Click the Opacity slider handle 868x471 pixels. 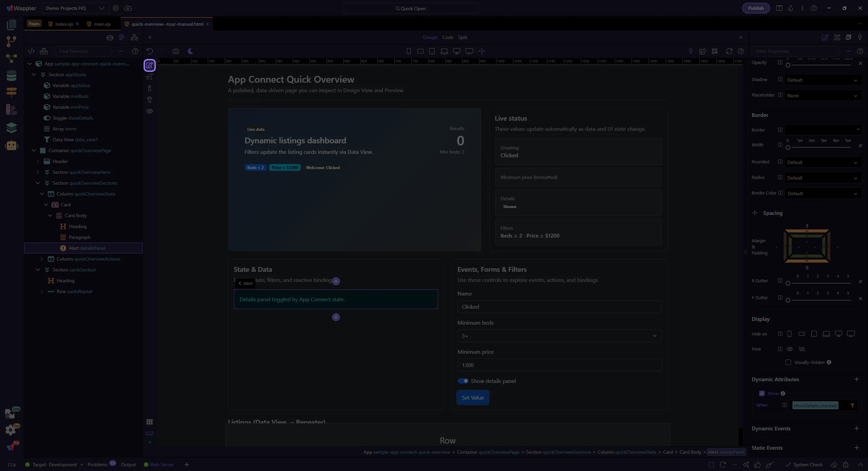788,65
